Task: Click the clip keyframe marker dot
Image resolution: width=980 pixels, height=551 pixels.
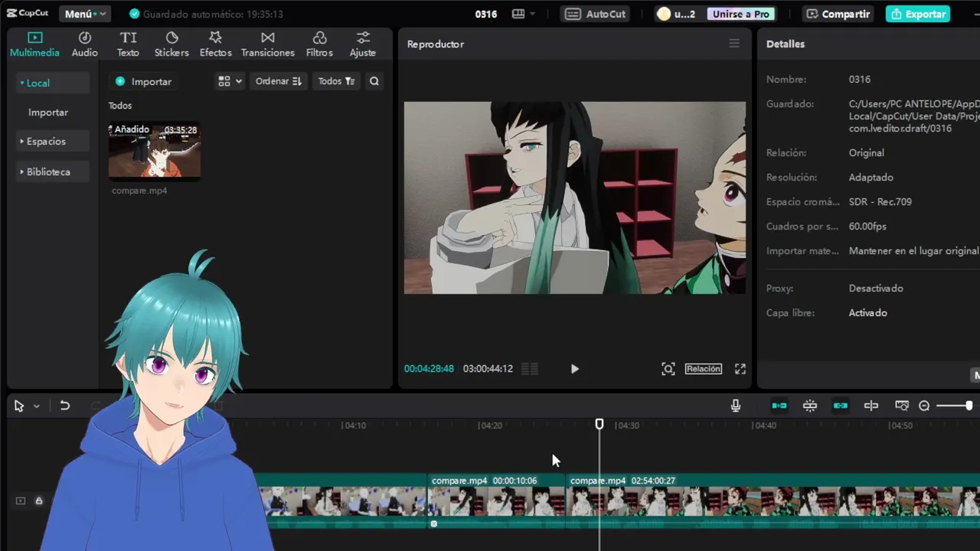Action: pyautogui.click(x=433, y=524)
